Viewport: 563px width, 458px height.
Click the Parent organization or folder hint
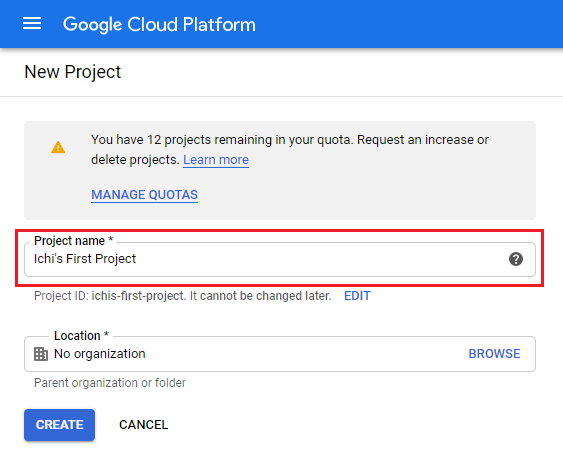click(110, 383)
